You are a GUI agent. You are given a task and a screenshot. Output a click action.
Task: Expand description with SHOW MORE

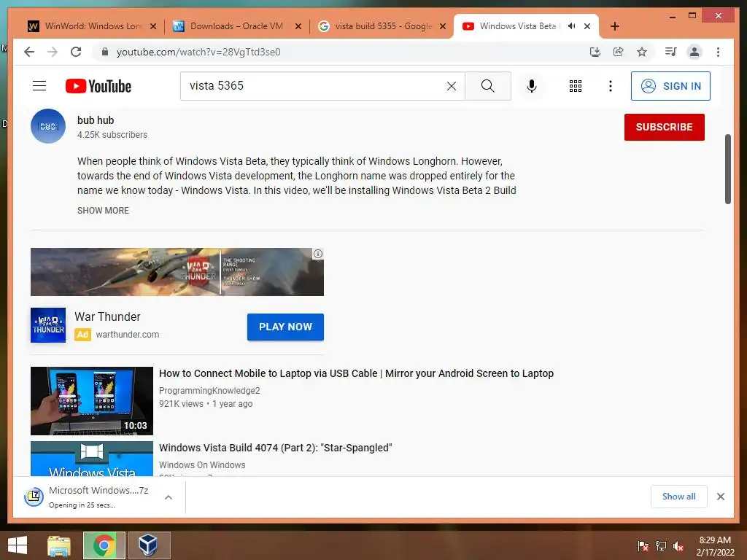[x=103, y=211]
